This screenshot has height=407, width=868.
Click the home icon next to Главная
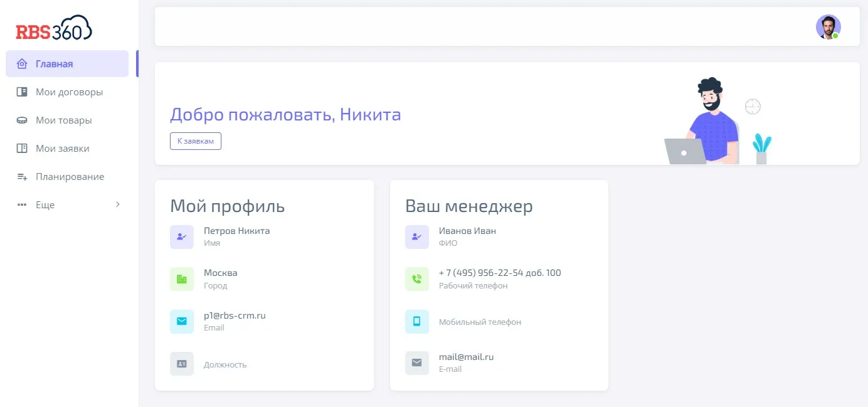[22, 64]
